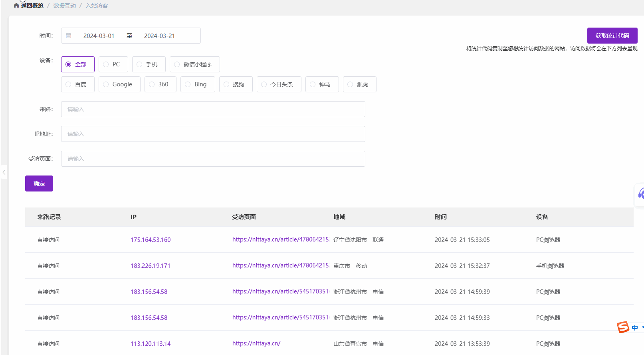Go to 数据互动 breadcrumb
The height and width of the screenshot is (355, 644).
pyautogui.click(x=65, y=6)
